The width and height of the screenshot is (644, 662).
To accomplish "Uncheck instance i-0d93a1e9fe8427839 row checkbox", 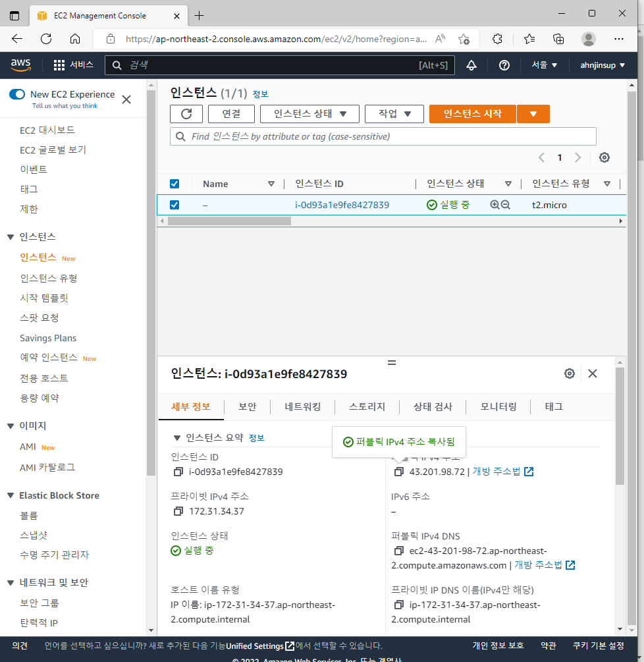I will 174,205.
